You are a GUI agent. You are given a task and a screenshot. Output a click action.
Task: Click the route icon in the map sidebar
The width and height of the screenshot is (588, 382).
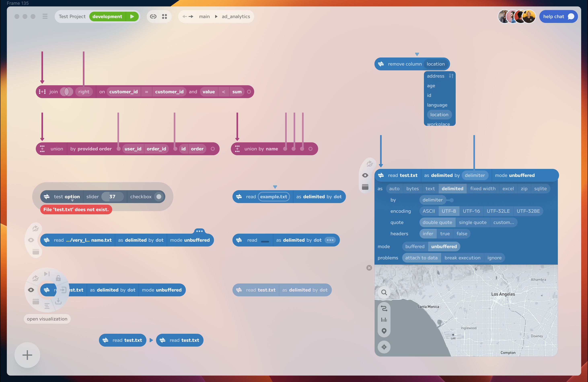click(x=384, y=308)
